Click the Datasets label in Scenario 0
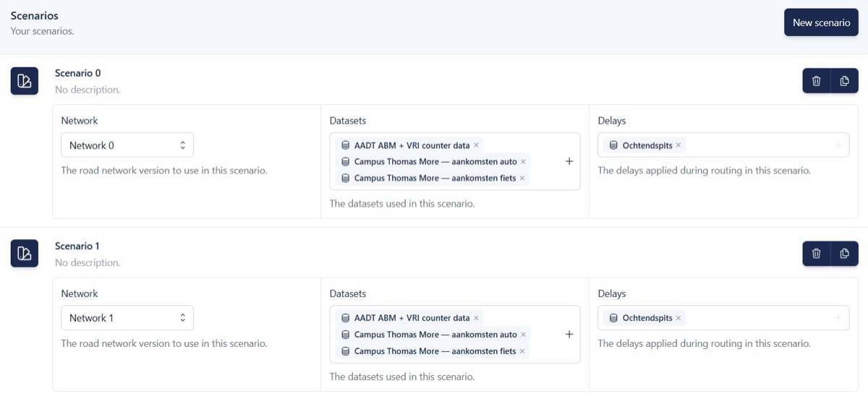Viewport: 868px width, 399px height. [x=348, y=121]
